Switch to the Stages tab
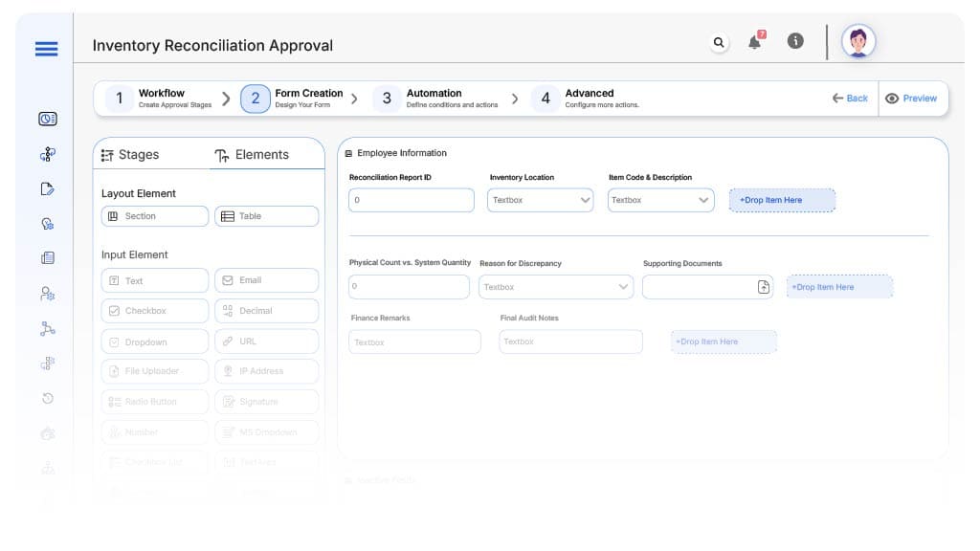Screen dimensions: 980x551 130,155
